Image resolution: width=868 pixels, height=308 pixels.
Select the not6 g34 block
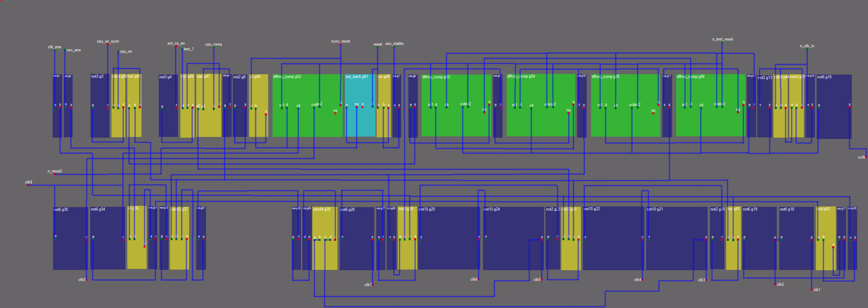point(108,238)
